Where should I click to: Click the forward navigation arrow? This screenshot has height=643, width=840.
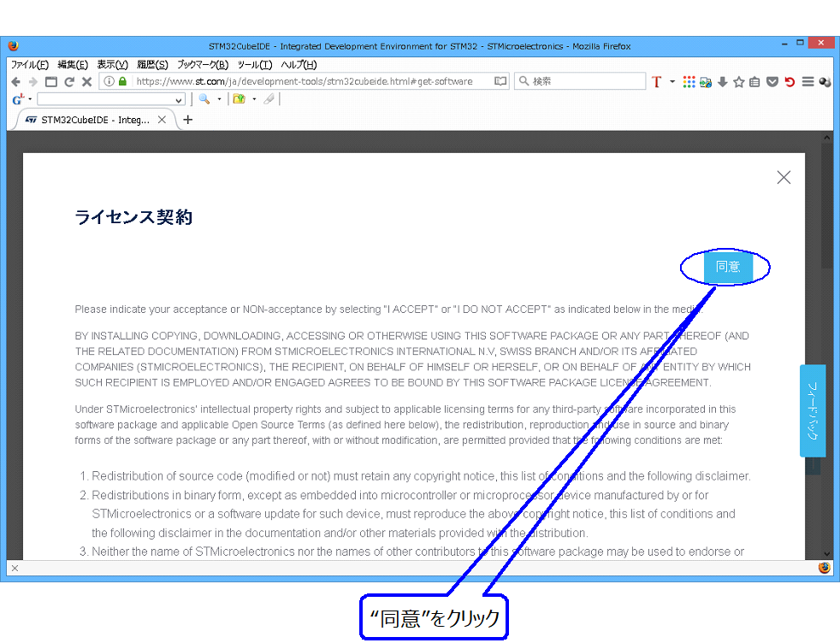[32, 81]
